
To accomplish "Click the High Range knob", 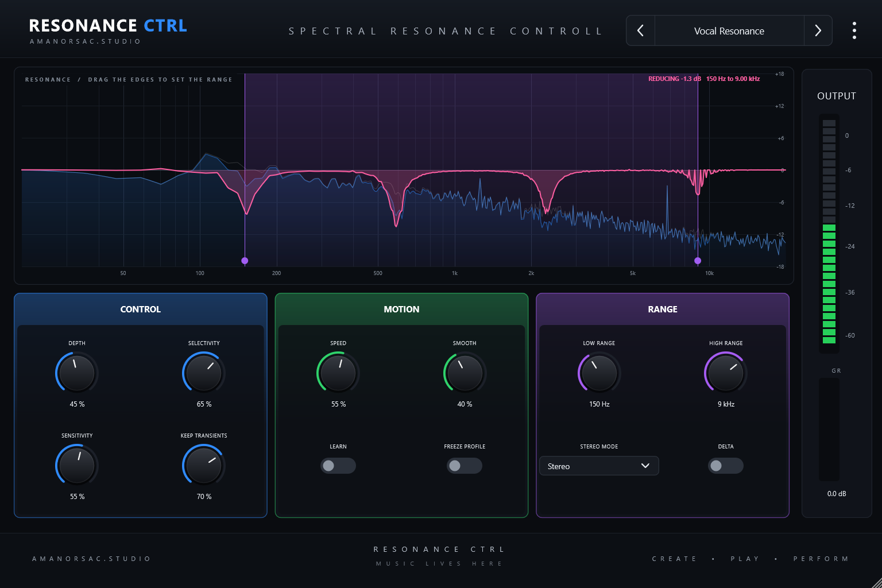I will tap(726, 373).
